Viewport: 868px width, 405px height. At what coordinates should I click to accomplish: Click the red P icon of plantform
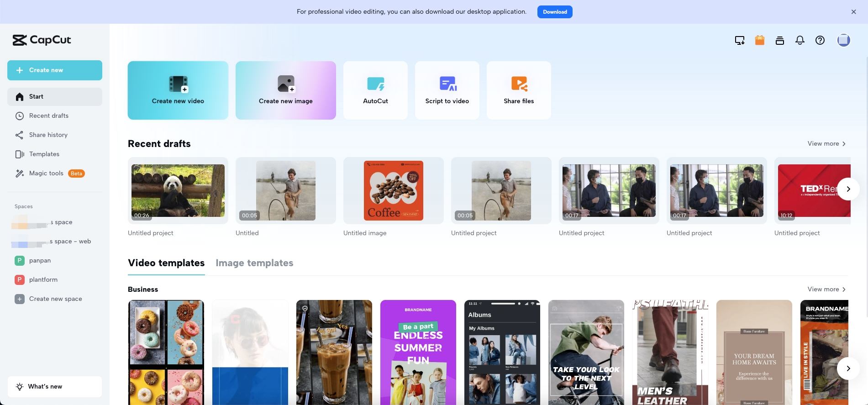click(19, 280)
